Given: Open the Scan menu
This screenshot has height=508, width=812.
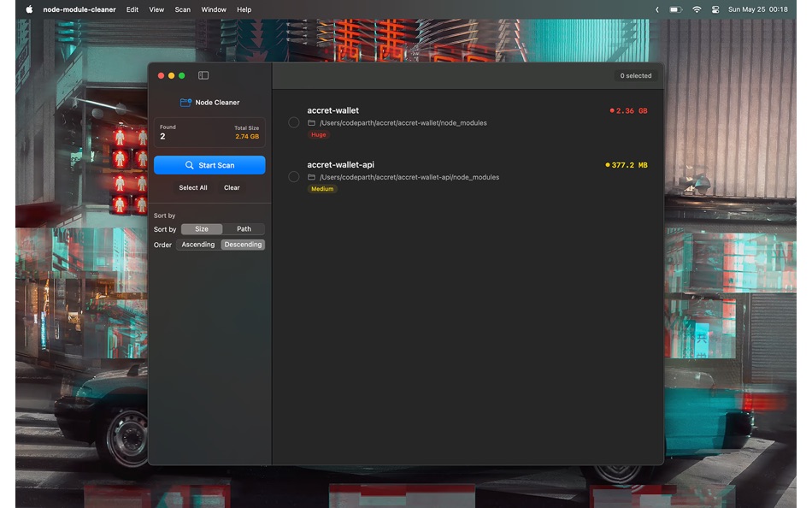Looking at the screenshot, I should click(182, 9).
